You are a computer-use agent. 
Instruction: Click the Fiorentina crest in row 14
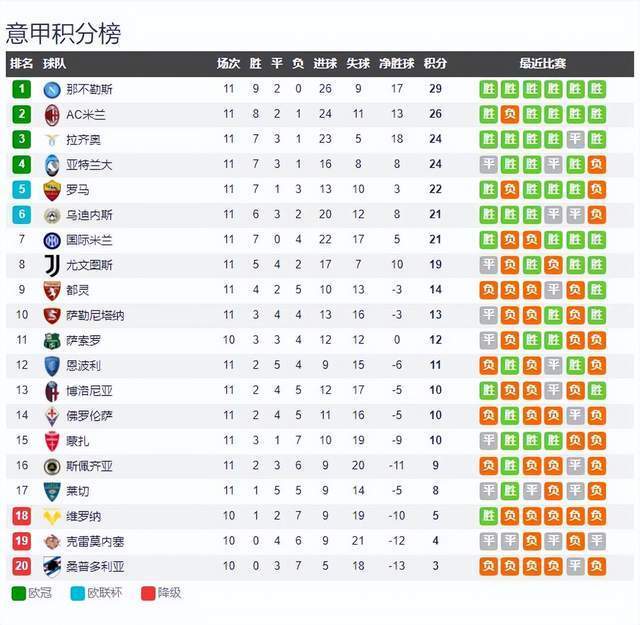(52, 416)
